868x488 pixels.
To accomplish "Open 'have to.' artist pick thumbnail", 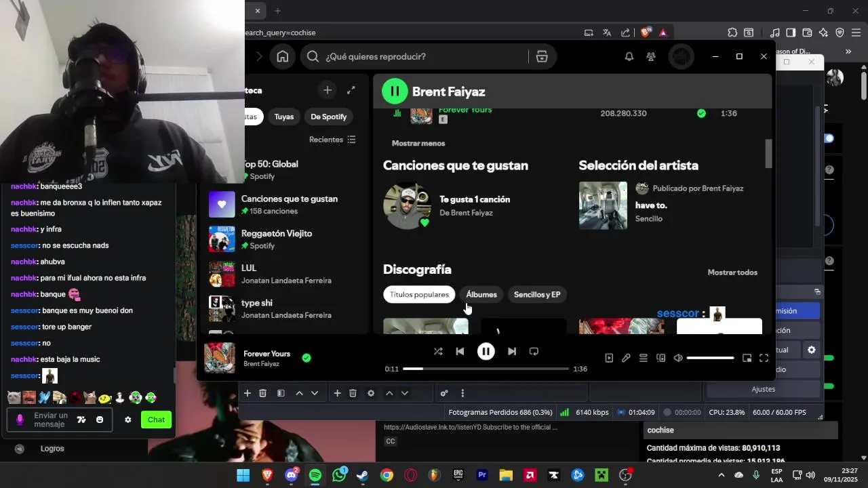I will coord(603,206).
